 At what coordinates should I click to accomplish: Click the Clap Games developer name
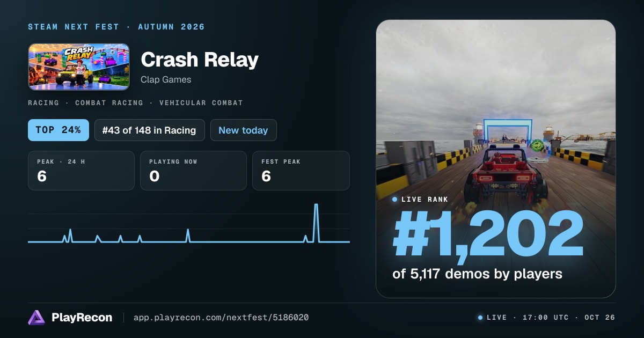coord(166,79)
